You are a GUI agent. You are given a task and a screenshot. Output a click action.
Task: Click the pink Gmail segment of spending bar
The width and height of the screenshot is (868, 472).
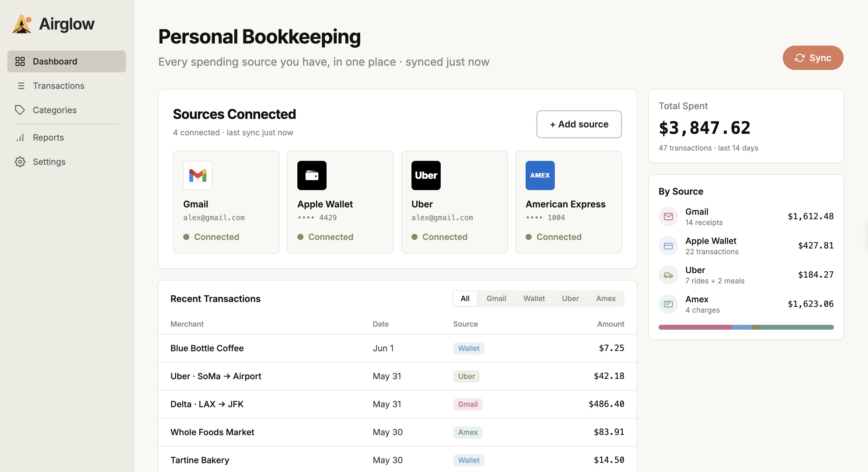(695, 327)
